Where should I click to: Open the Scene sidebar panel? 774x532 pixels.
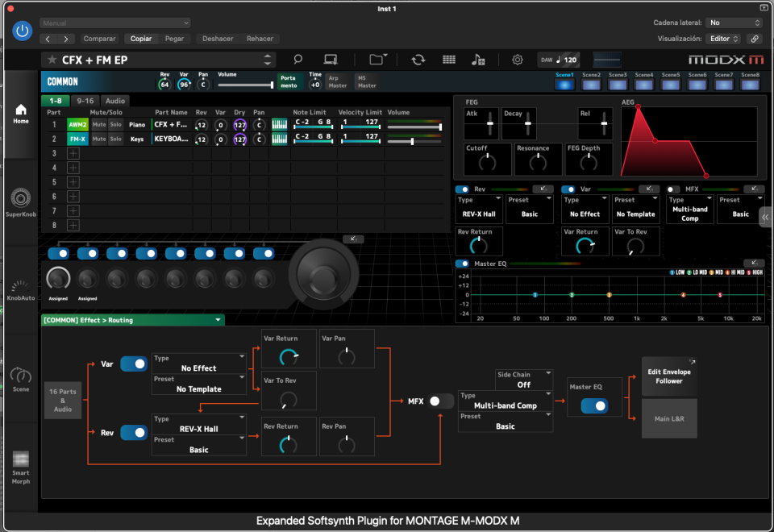pos(21,380)
